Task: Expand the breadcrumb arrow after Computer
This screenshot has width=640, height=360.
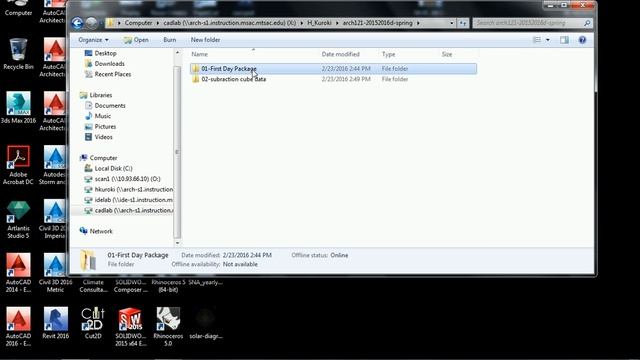Action: tap(158, 23)
